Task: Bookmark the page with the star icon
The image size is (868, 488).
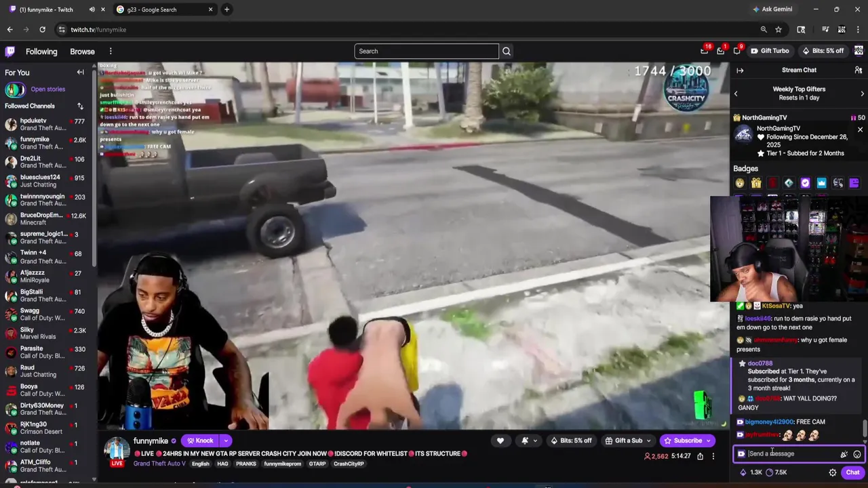Action: (778, 30)
